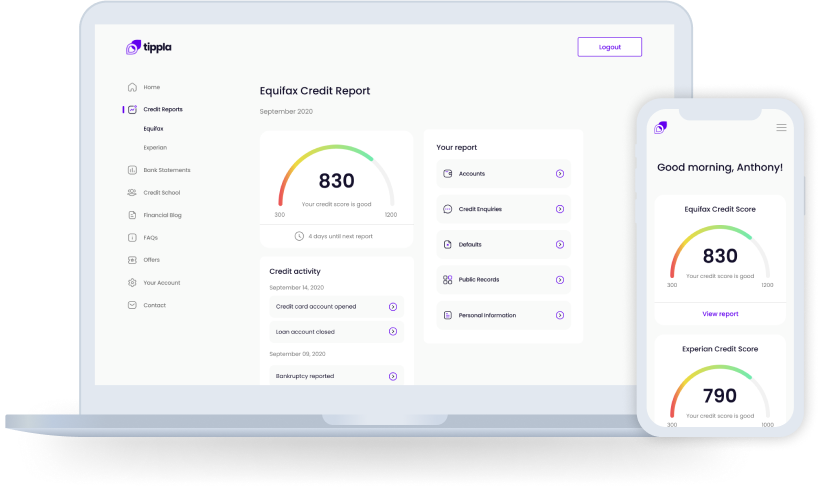This screenshot has width=820, height=490.
Task: Click the Credit Reports sidebar icon
Action: pyautogui.click(x=132, y=109)
